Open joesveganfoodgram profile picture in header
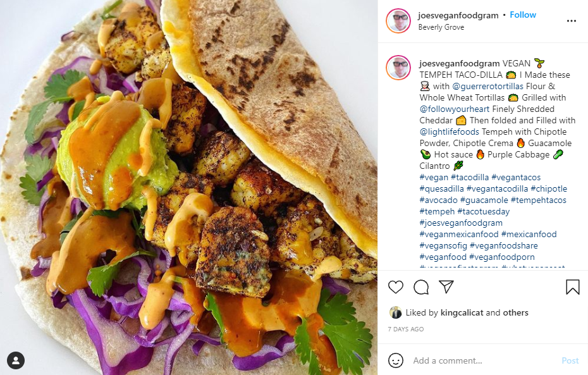Image resolution: width=588 pixels, height=375 pixels. coord(398,21)
